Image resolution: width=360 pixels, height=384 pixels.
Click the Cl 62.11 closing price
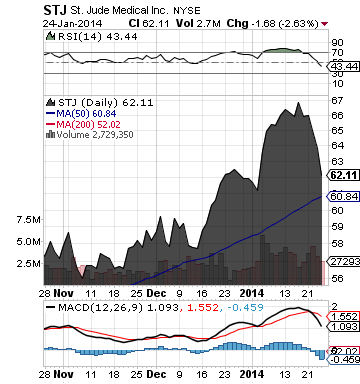149,23
